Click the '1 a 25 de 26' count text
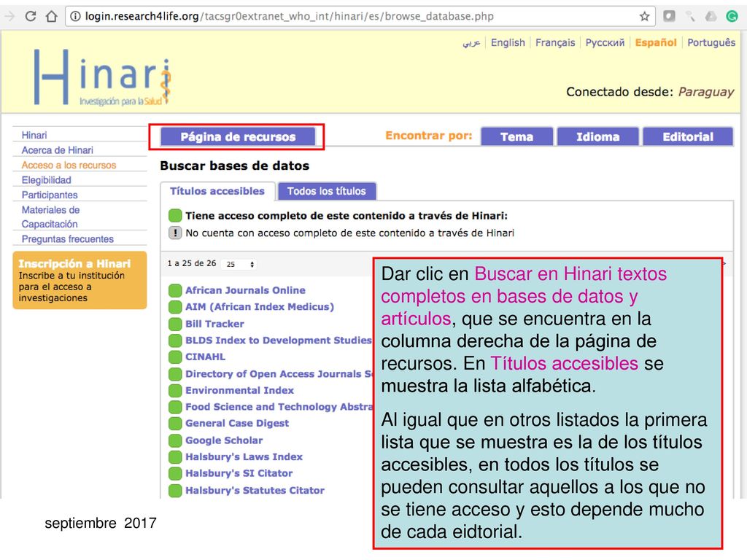The image size is (747, 560). click(x=192, y=263)
